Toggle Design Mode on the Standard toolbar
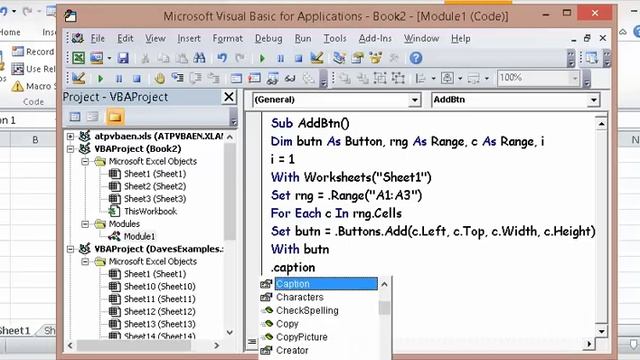Screen dimensions: 640x360 [x=317, y=58]
